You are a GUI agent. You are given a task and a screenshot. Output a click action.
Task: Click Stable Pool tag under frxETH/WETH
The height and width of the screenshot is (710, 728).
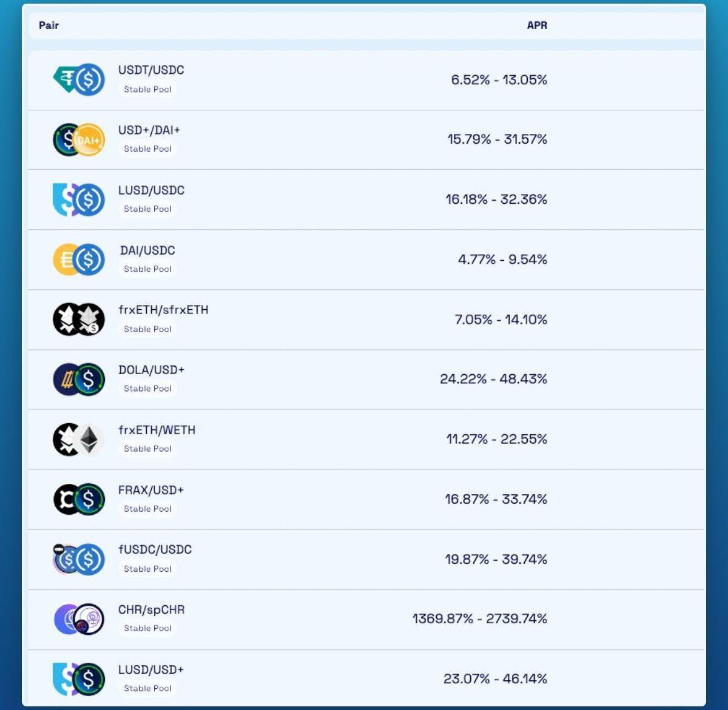[147, 449]
